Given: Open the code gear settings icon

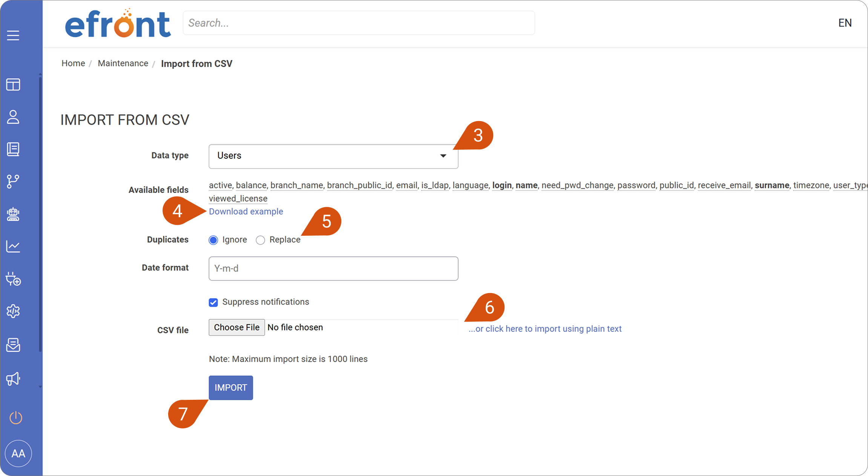Looking at the screenshot, I should [13, 311].
